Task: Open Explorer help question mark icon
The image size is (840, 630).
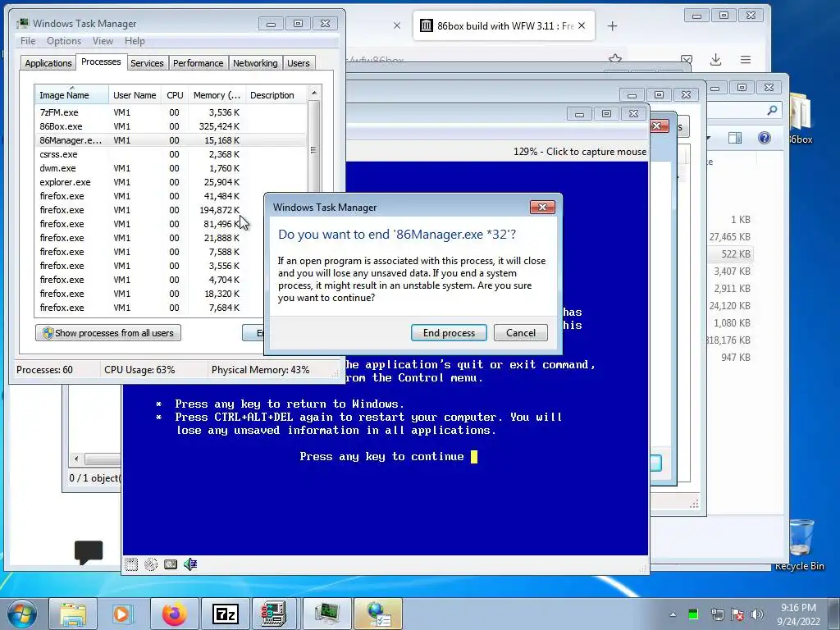Action: pyautogui.click(x=765, y=138)
